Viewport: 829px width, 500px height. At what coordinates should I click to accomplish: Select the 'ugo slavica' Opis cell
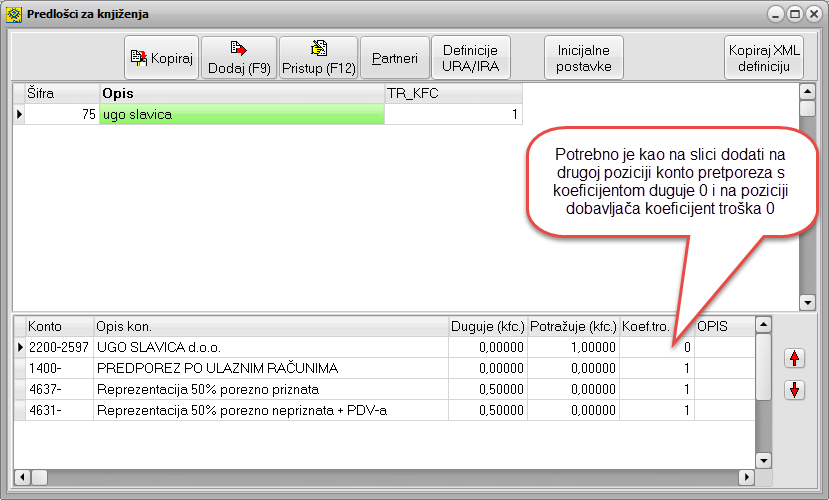point(240,115)
